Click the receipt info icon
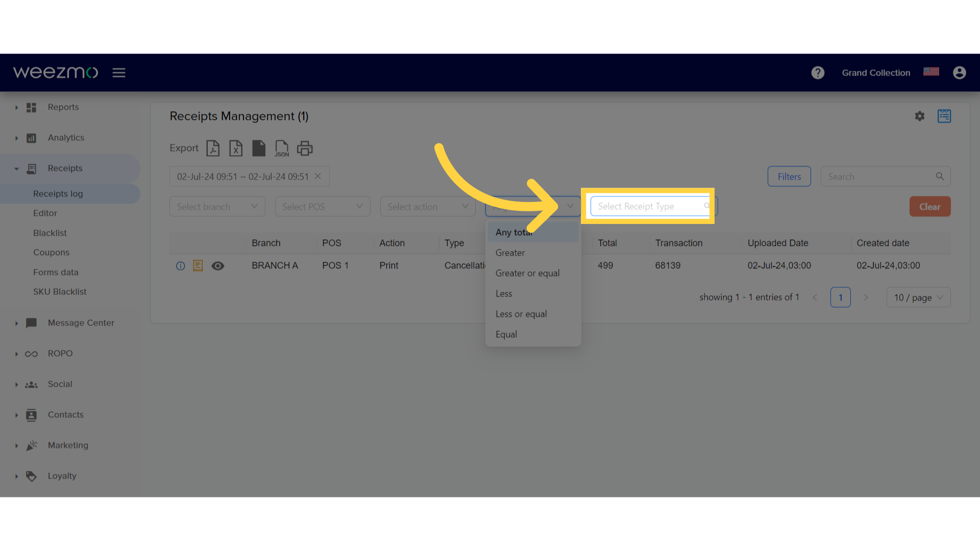This screenshot has width=980, height=551. click(x=180, y=265)
